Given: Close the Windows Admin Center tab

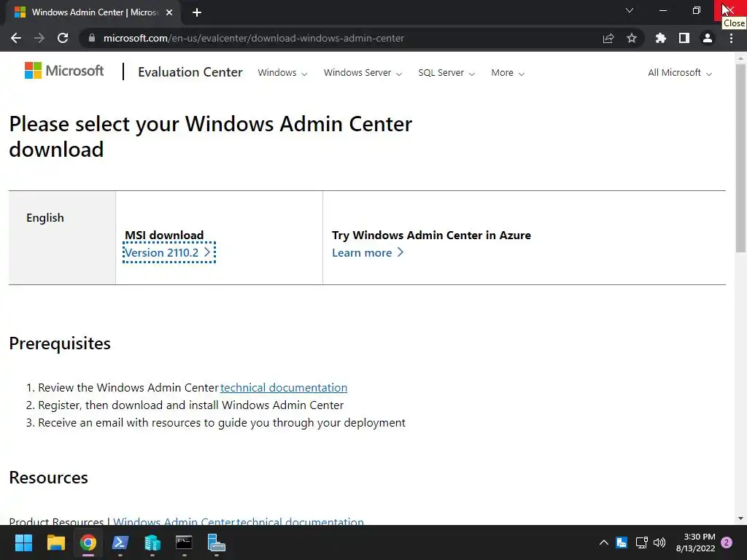Looking at the screenshot, I should pyautogui.click(x=169, y=12).
